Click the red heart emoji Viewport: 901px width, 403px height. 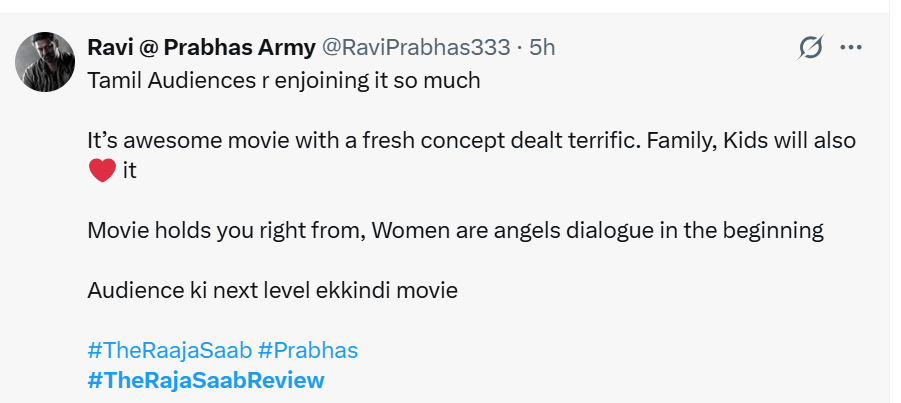[102, 171]
